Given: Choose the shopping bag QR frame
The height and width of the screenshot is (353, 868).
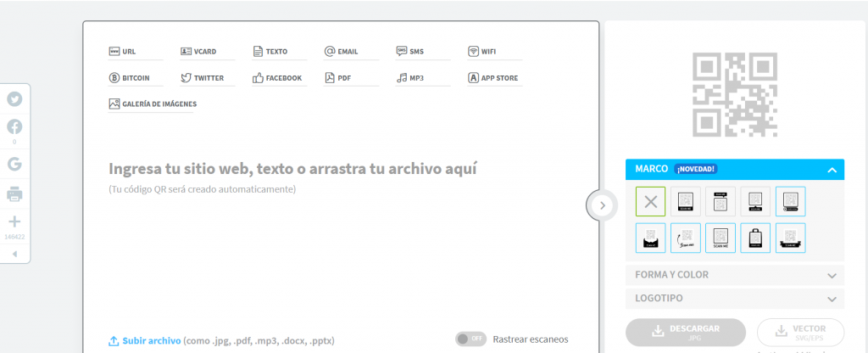Looking at the screenshot, I should (x=755, y=238).
